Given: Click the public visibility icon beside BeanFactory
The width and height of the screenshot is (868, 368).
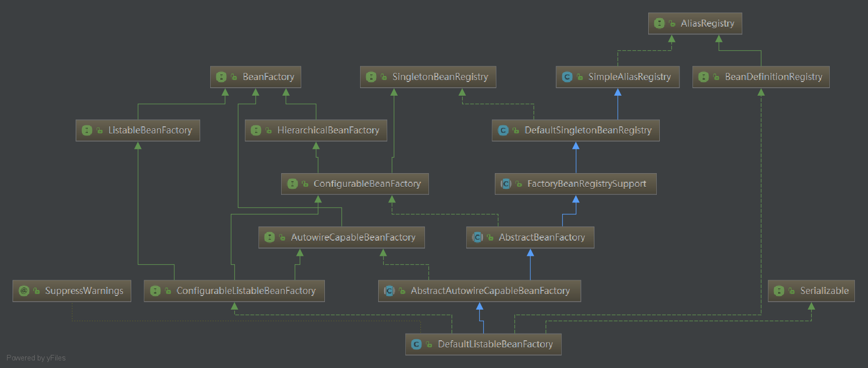Looking at the screenshot, I should point(234,77).
